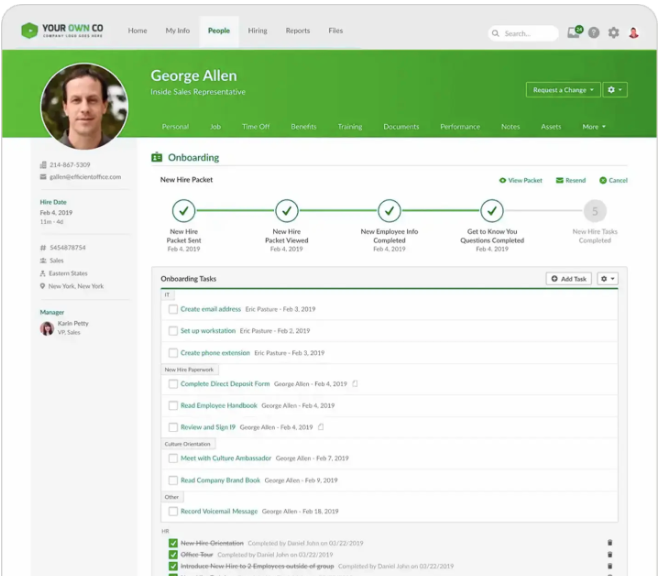Click the View Packet eye icon
The width and height of the screenshot is (661, 576).
(x=503, y=180)
